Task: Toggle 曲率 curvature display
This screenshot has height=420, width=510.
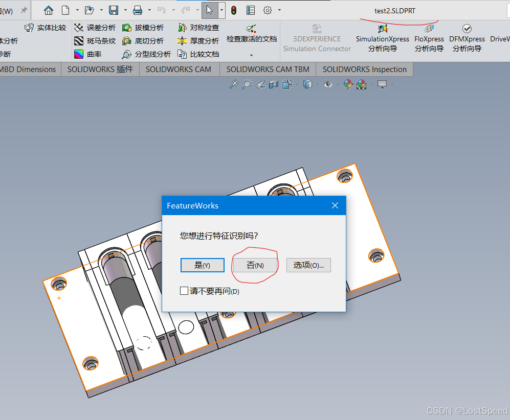Action: [x=88, y=54]
